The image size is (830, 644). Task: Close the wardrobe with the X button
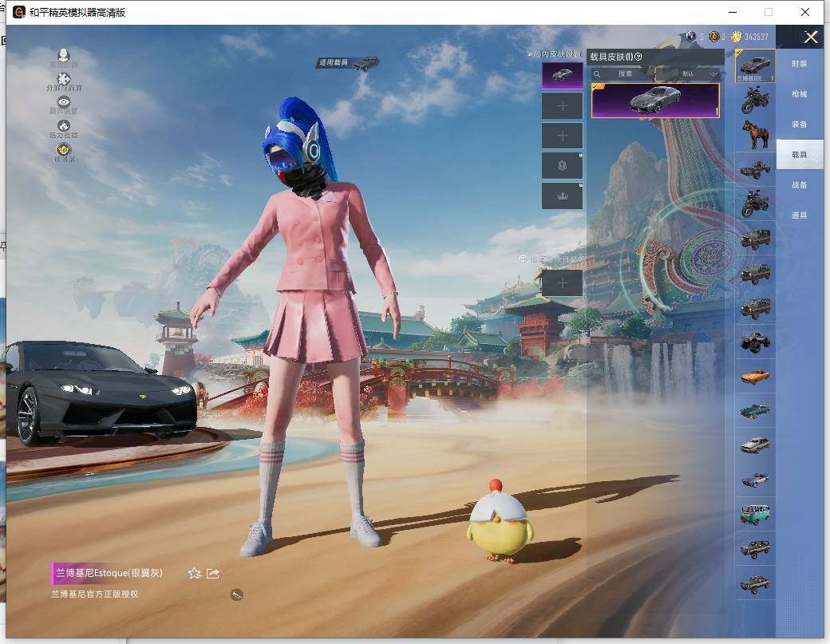pyautogui.click(x=811, y=38)
